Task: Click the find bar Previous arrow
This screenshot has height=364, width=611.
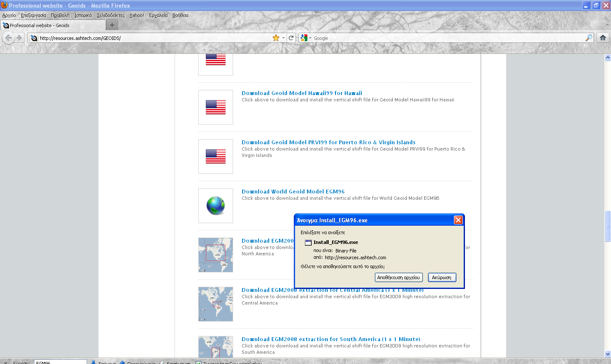Action: pyautogui.click(x=122, y=362)
